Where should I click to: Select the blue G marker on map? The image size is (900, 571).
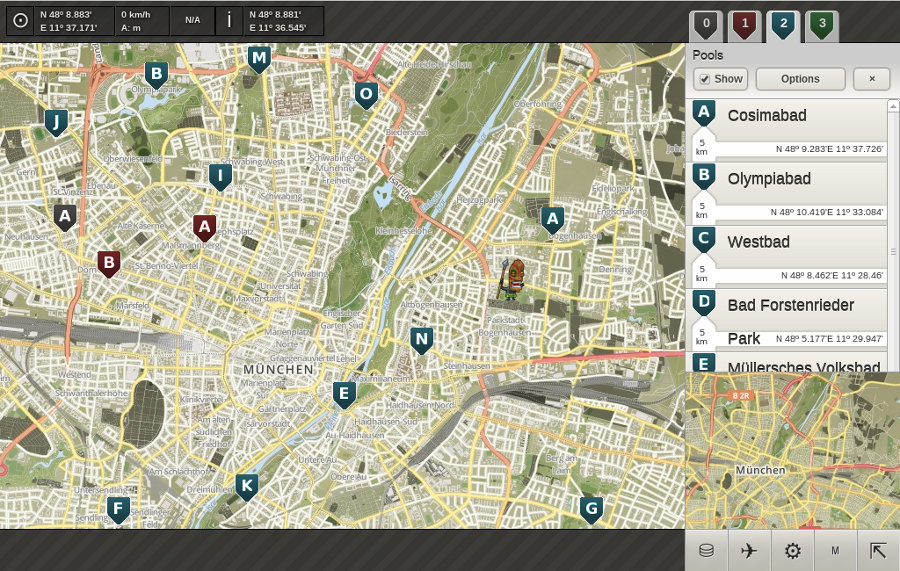pyautogui.click(x=591, y=510)
